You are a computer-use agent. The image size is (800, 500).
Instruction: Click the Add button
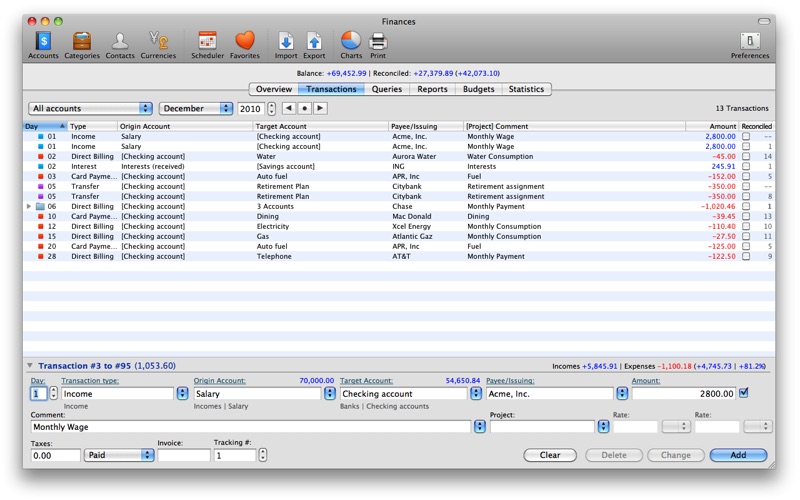pos(738,455)
